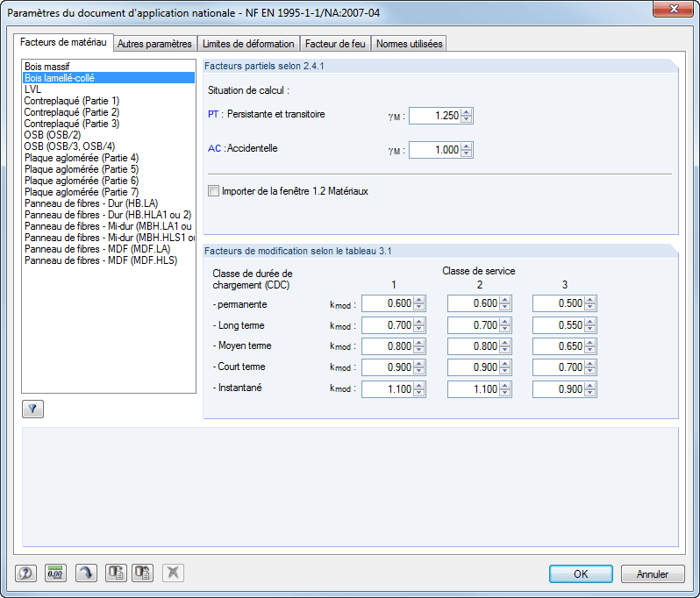The image size is (700, 598).
Task: Enable Importer de la fenêtre 1.2 Matériaux
Action: (214, 191)
